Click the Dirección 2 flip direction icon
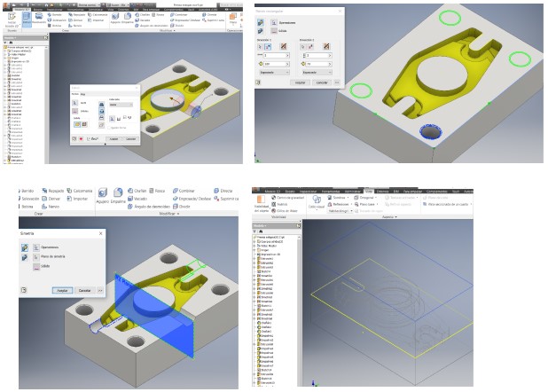Viewport: 548px width, 392px height. [x=310, y=47]
